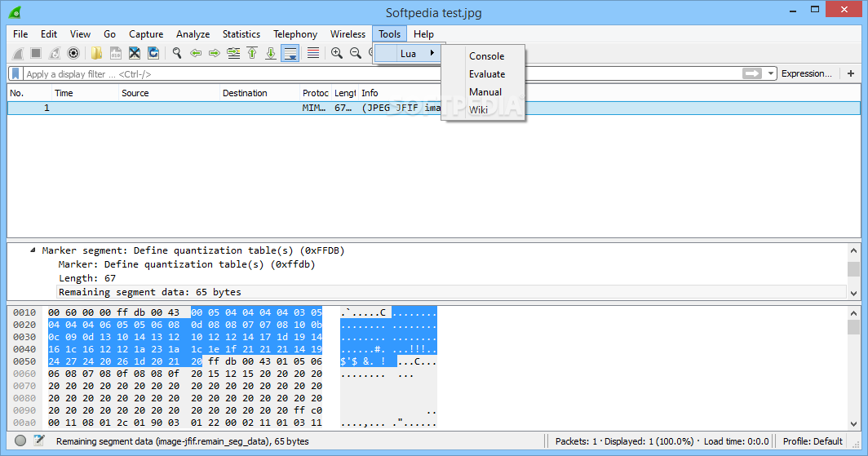
Task: Click the restart capture icon
Action: pos(54,53)
